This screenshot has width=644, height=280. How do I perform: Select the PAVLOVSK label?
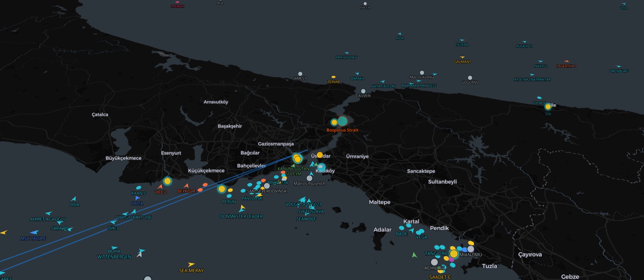(x=252, y=198)
